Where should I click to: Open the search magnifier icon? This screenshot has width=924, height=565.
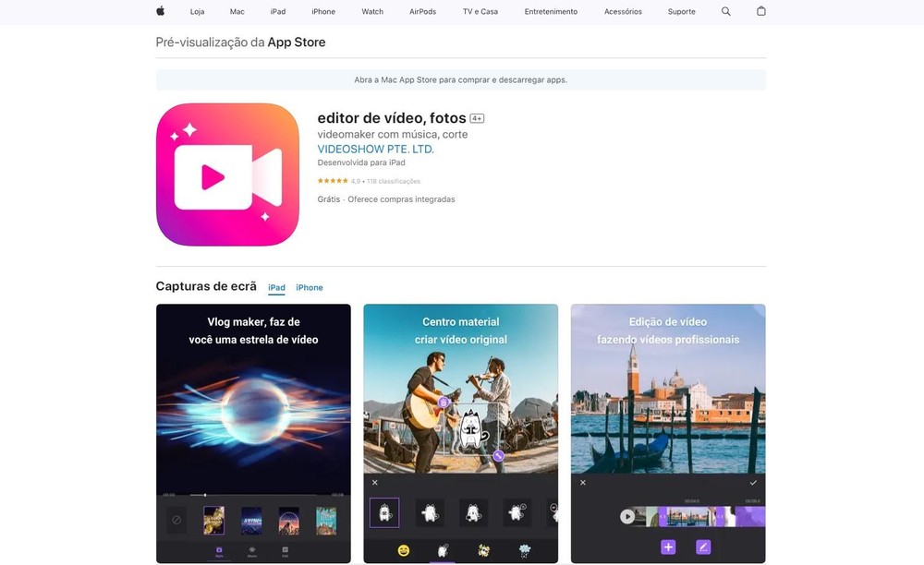(x=725, y=11)
